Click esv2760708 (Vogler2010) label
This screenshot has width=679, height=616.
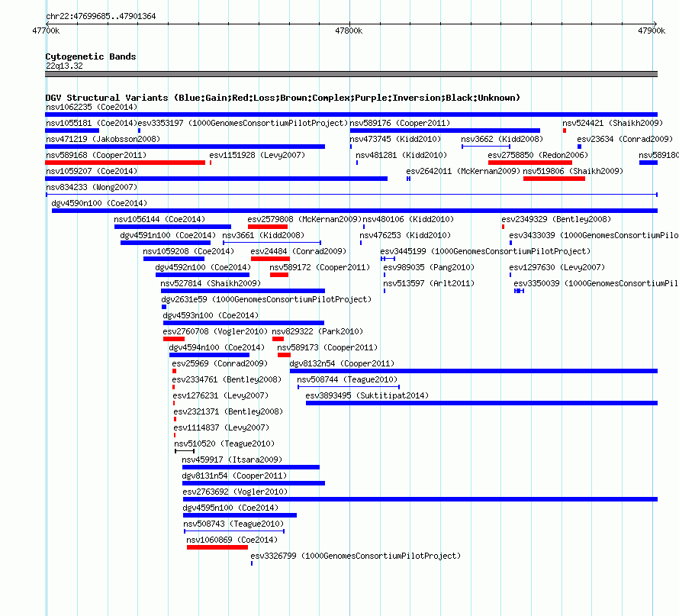point(215,331)
